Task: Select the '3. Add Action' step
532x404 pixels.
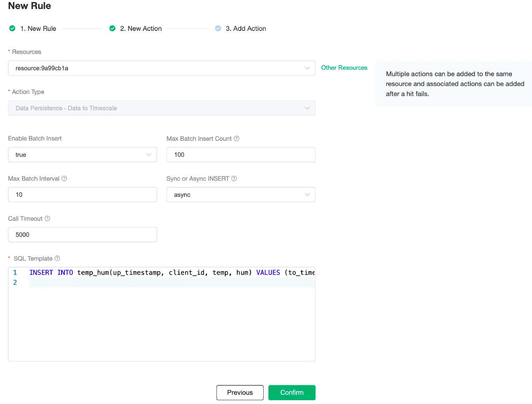Action: coord(246,28)
